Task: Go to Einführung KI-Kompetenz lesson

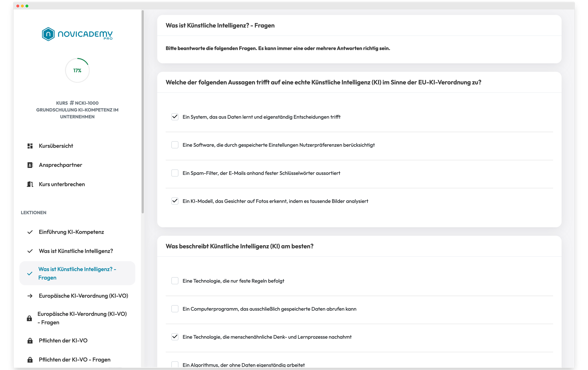Action: click(71, 232)
